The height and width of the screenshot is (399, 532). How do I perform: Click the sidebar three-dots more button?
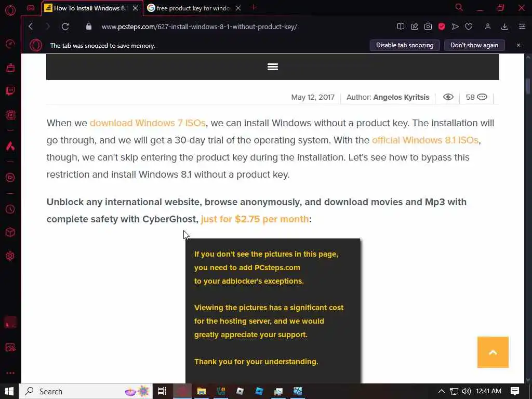[x=10, y=373]
